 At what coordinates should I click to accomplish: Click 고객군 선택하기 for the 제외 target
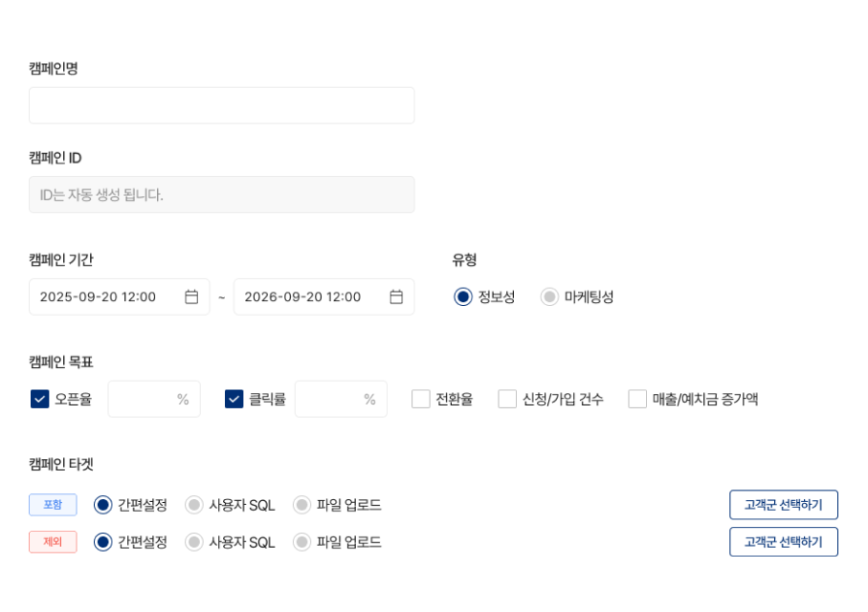(x=784, y=541)
